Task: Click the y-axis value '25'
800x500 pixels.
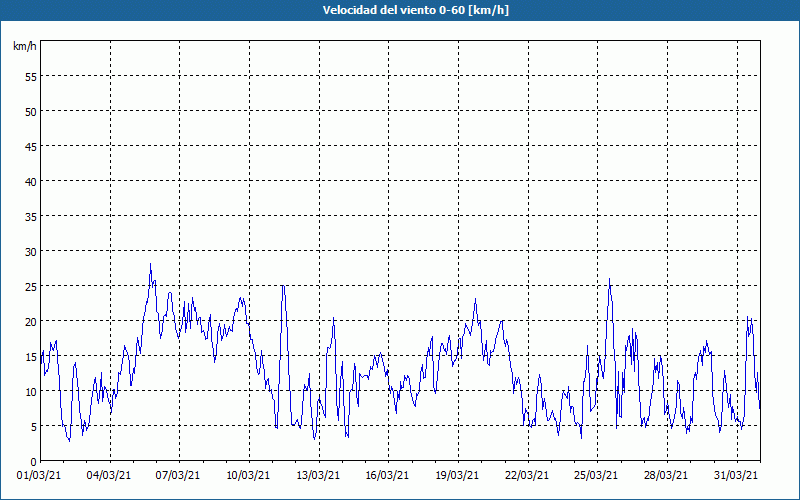Action: (31, 286)
